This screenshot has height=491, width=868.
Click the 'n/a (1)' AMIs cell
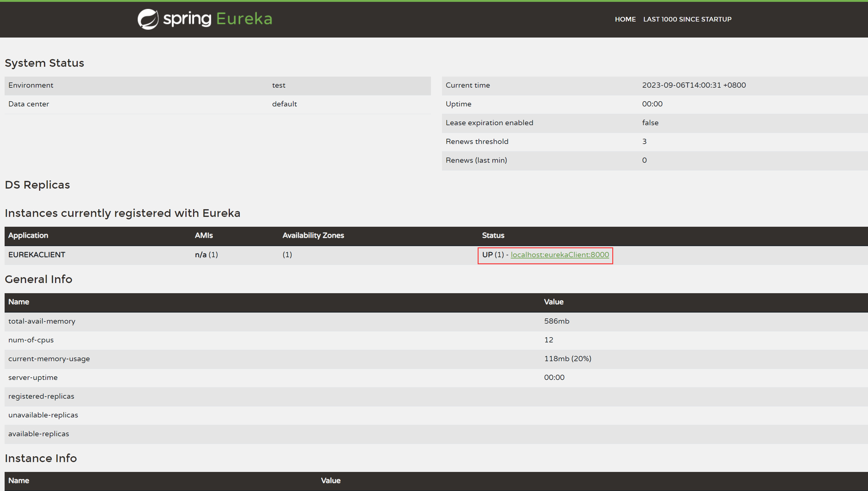tap(206, 255)
